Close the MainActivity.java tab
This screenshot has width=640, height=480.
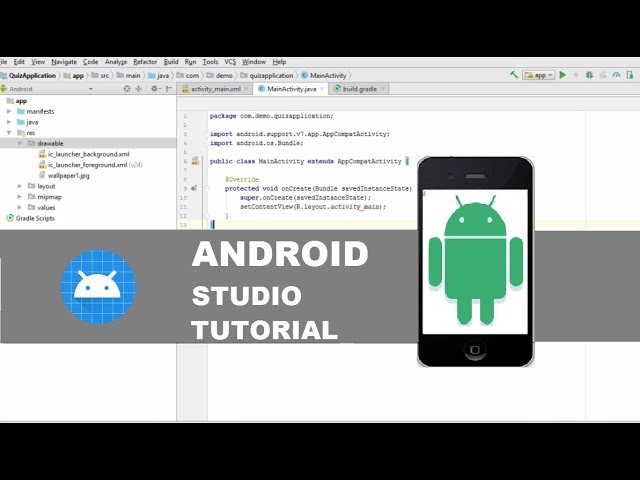click(322, 89)
